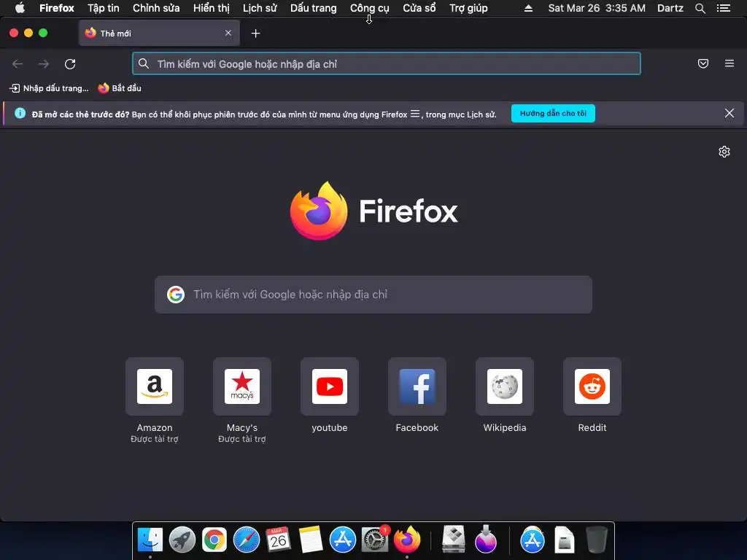Dismiss the session restore notification bar
Screen dimensions: 747x560
(729, 113)
